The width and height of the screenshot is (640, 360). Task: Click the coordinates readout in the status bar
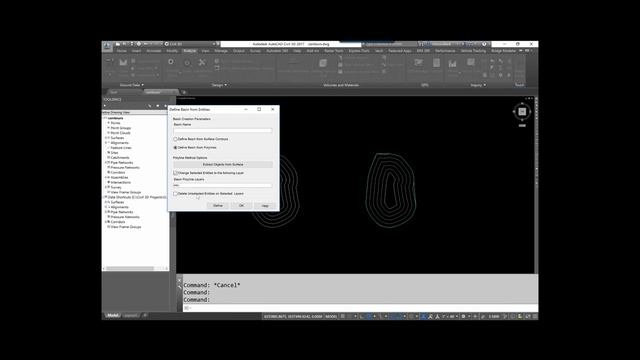(293, 316)
